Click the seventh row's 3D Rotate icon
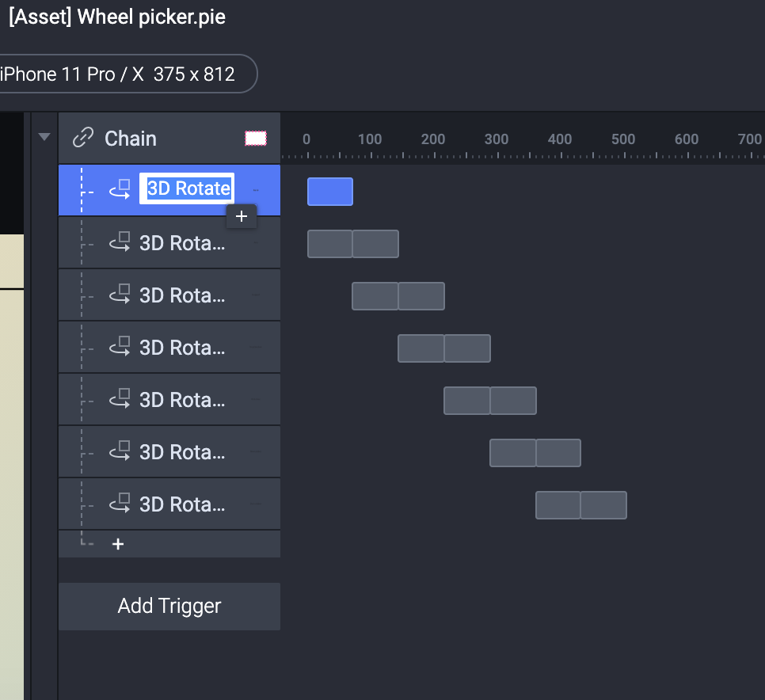This screenshot has width=765, height=700. tap(120, 504)
